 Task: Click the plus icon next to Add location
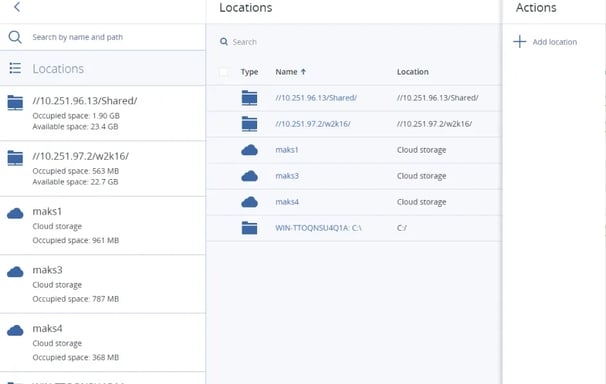520,42
